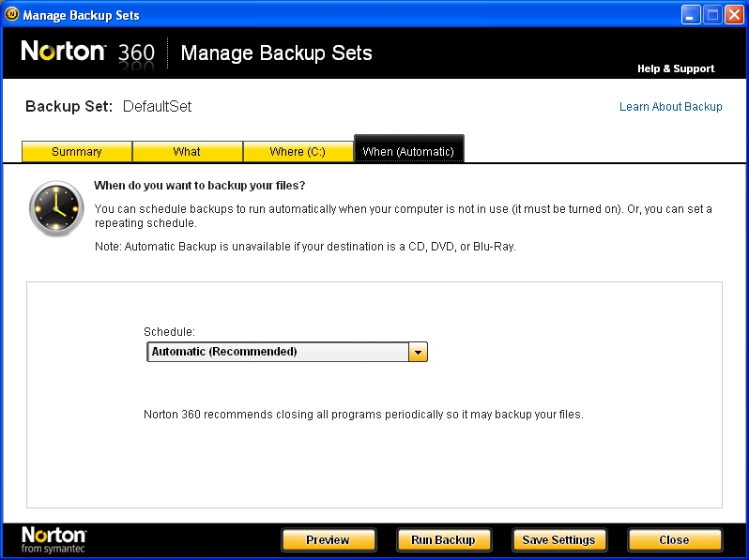This screenshot has height=560, width=749.
Task: Click the Save Settings button
Action: [558, 540]
